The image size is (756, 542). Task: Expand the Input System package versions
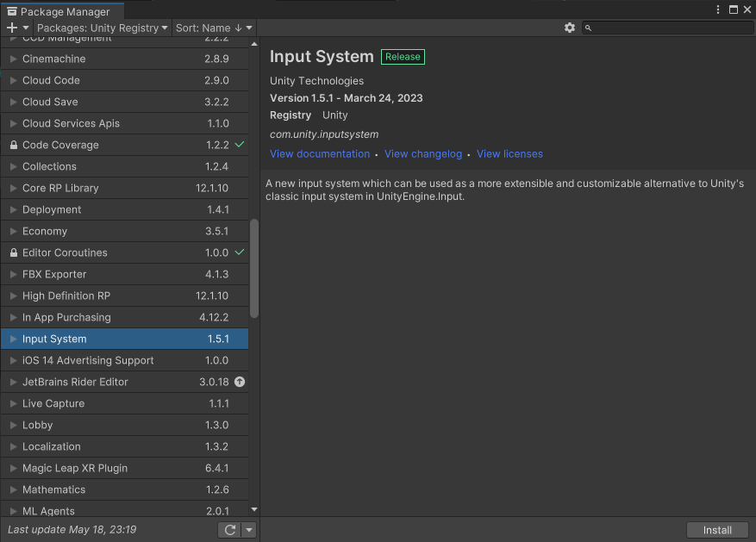pyautogui.click(x=14, y=339)
